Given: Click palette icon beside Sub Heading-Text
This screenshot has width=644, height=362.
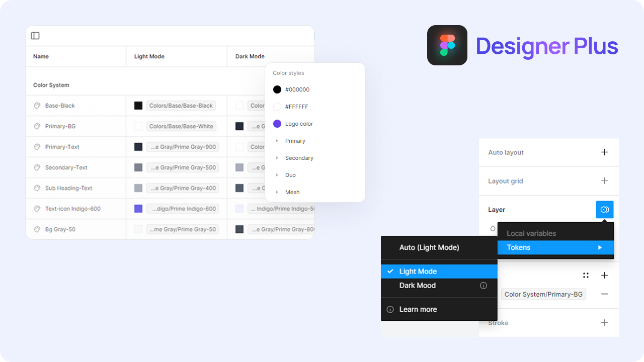Looking at the screenshot, I should pyautogui.click(x=37, y=188).
